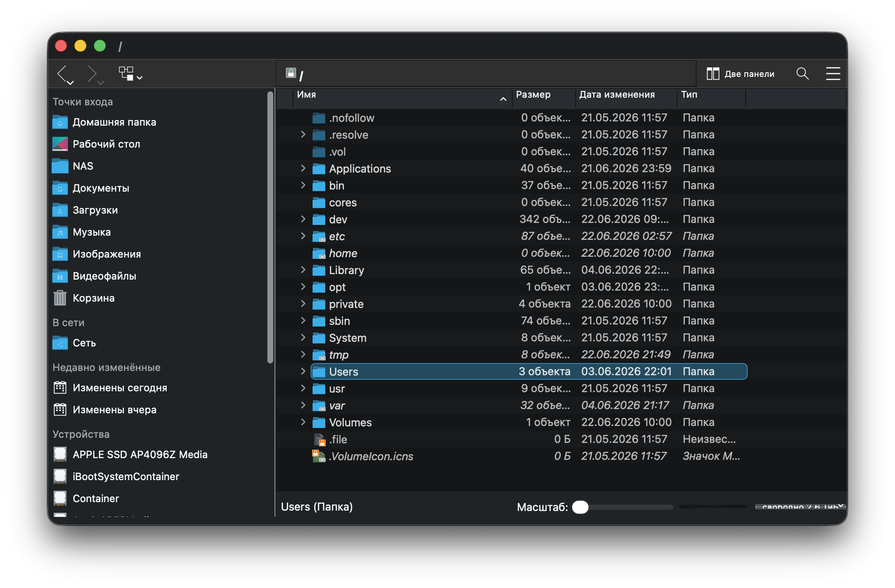This screenshot has height=588, width=895.
Task: Select the .vol folder name
Action: coord(337,152)
